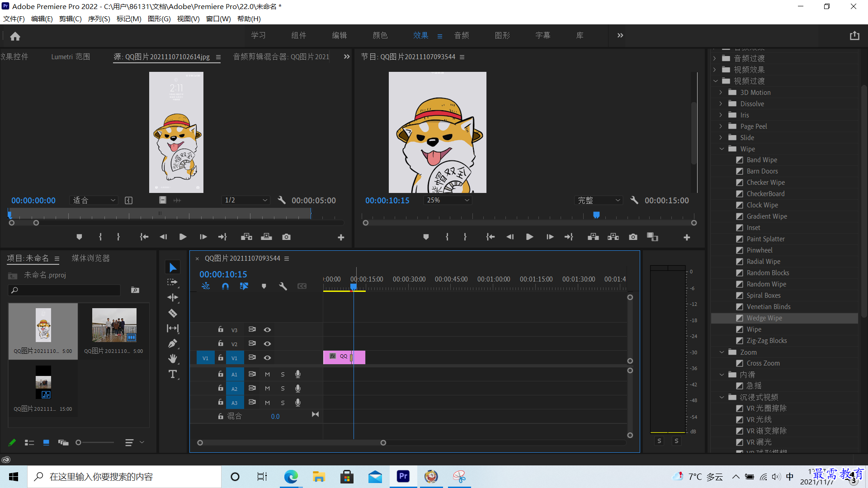Viewport: 868px width, 488px height.
Task: Open Program playback resolution dropdown
Action: point(599,200)
